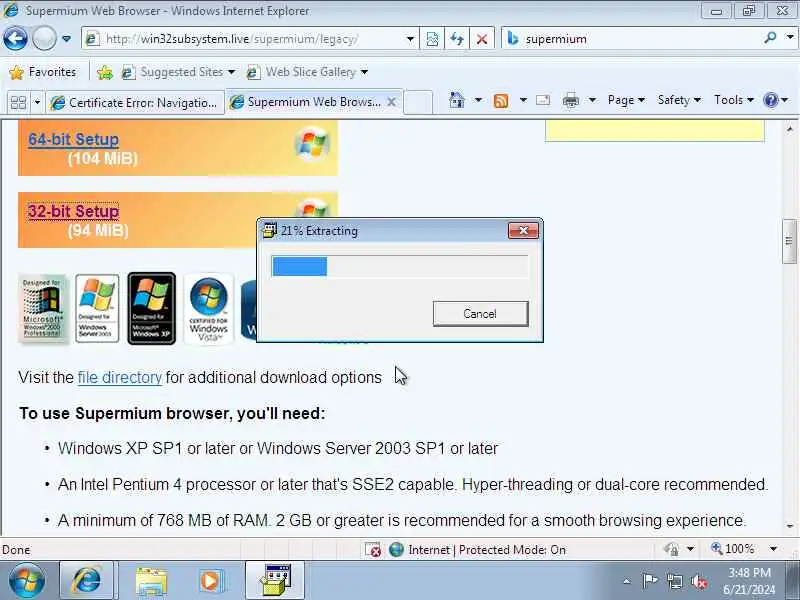Click the Print icon
800x600 pixels.
(570, 101)
